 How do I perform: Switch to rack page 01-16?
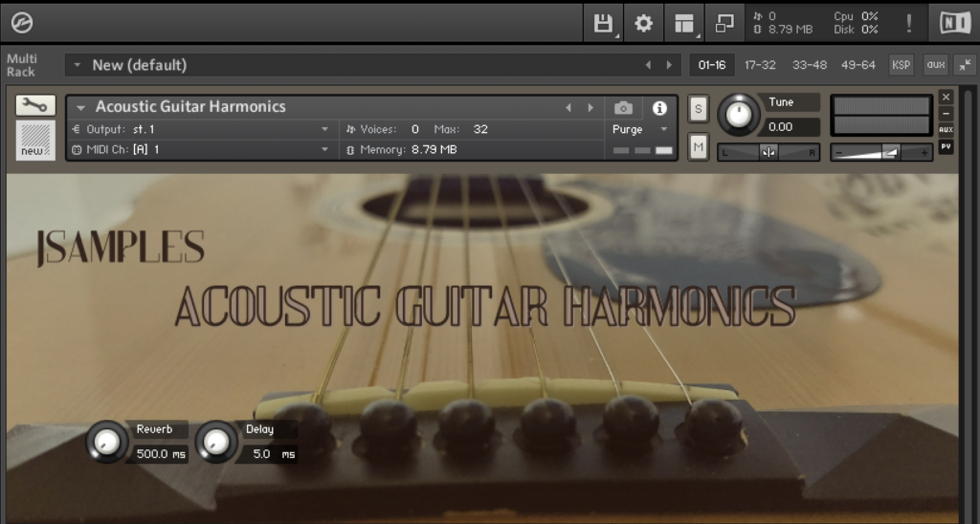[712, 65]
